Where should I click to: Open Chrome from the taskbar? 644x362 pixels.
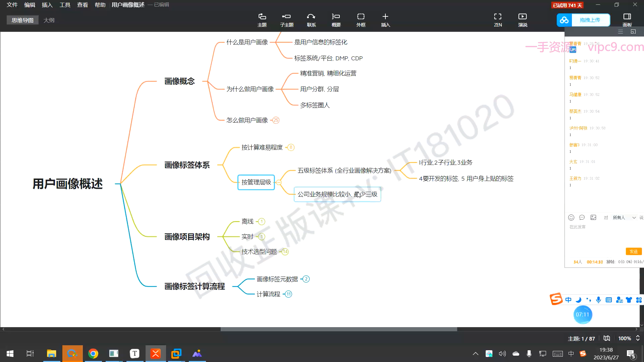pos(93,354)
